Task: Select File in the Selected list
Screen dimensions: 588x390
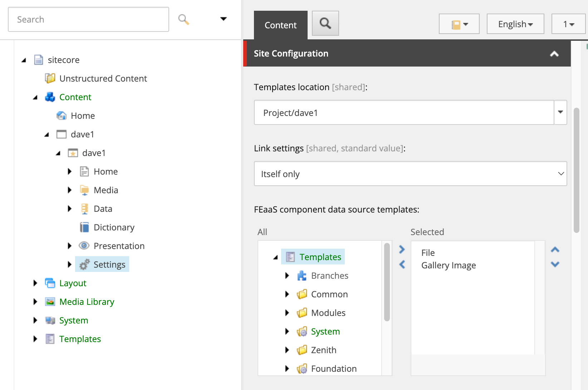Action: point(428,253)
